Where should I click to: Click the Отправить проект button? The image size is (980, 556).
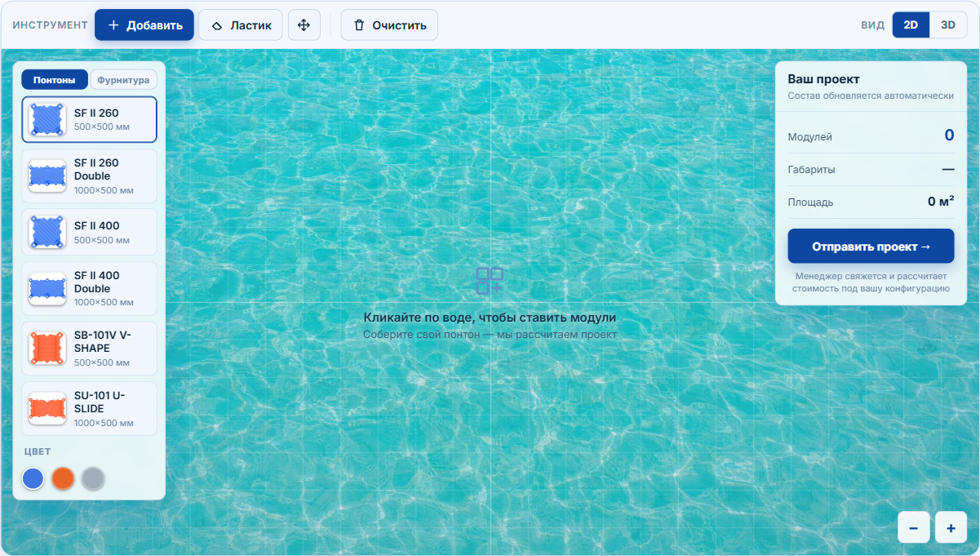coord(871,246)
